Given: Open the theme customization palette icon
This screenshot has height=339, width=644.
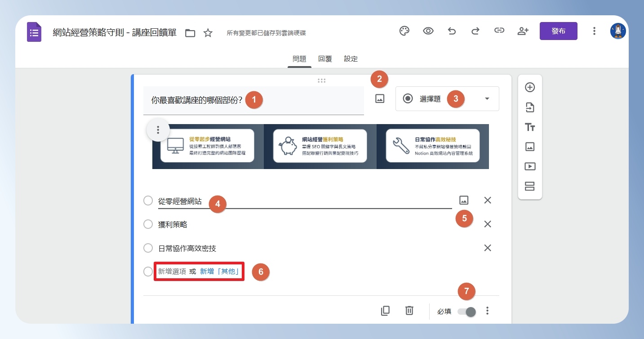Looking at the screenshot, I should pos(404,31).
